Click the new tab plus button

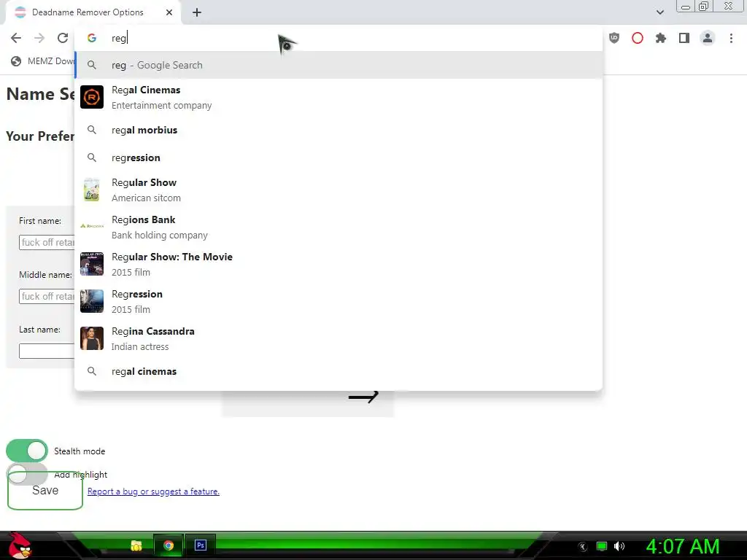point(197,12)
